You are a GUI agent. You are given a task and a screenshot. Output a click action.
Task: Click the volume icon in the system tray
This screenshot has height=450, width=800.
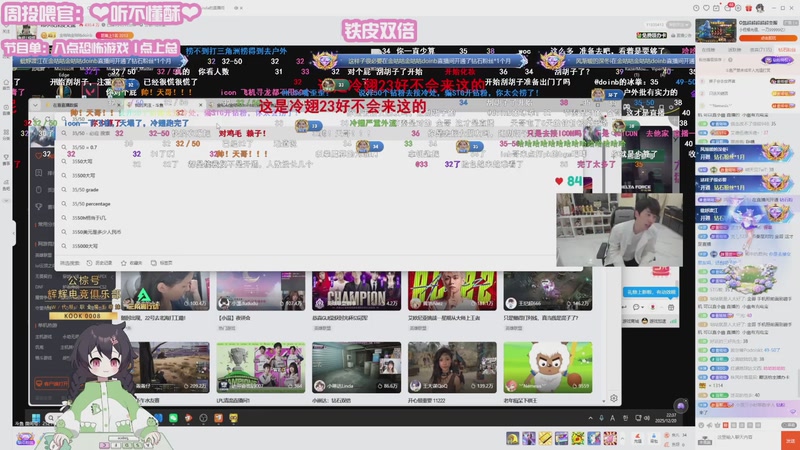tap(647, 418)
